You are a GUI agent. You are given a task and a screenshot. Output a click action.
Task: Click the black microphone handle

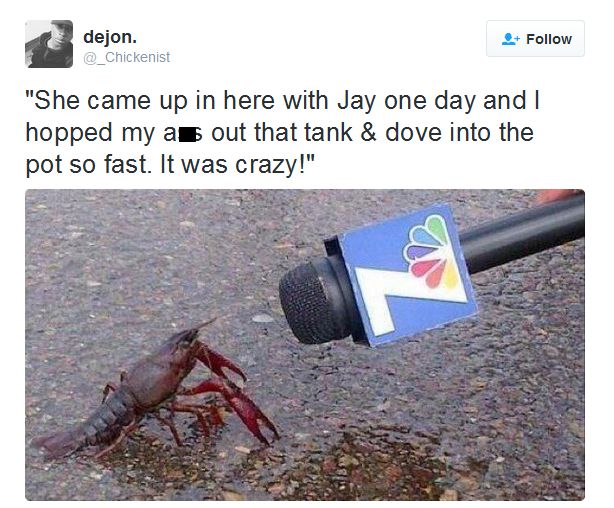[x=523, y=235]
